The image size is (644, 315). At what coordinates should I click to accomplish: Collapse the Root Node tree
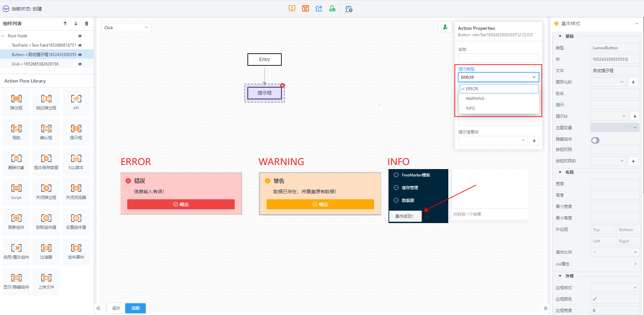click(x=3, y=36)
